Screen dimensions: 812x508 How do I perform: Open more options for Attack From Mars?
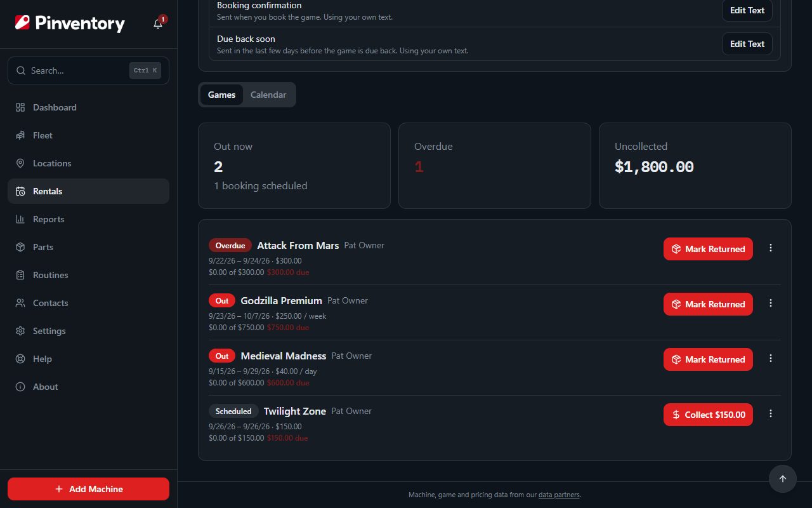click(x=771, y=248)
